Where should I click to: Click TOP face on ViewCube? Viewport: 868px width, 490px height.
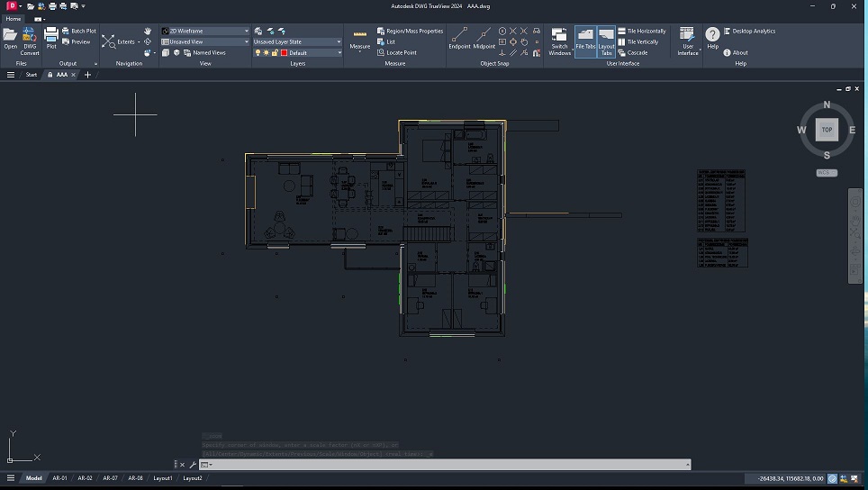click(x=827, y=130)
